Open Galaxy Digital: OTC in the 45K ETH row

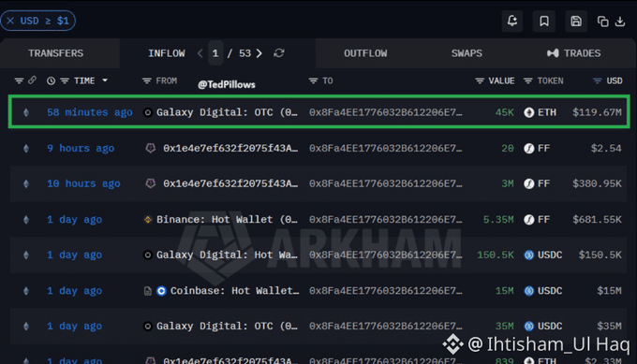[227, 112]
